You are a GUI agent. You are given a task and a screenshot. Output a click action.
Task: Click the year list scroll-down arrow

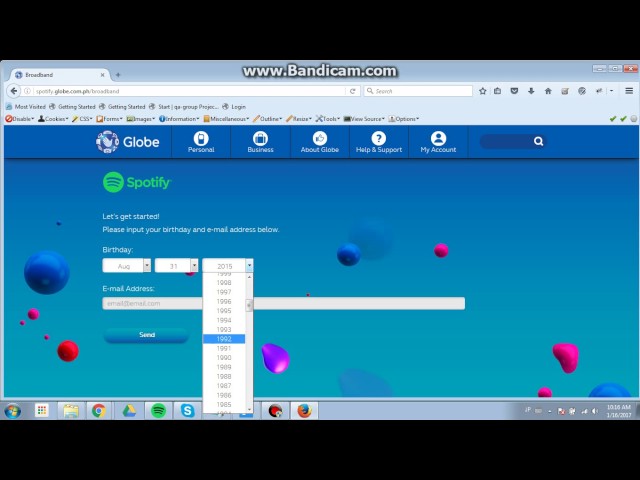coord(249,409)
